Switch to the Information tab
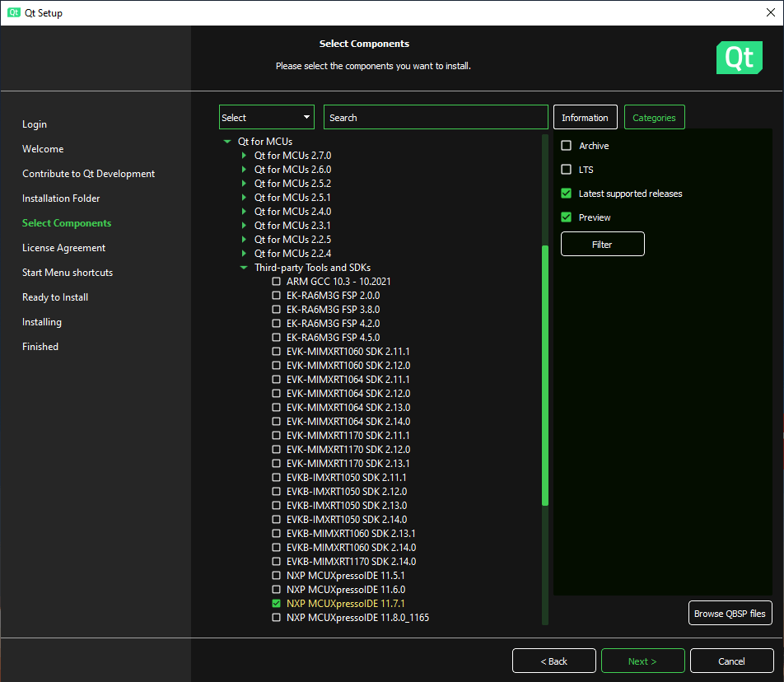Image resolution: width=784 pixels, height=682 pixels. [585, 118]
